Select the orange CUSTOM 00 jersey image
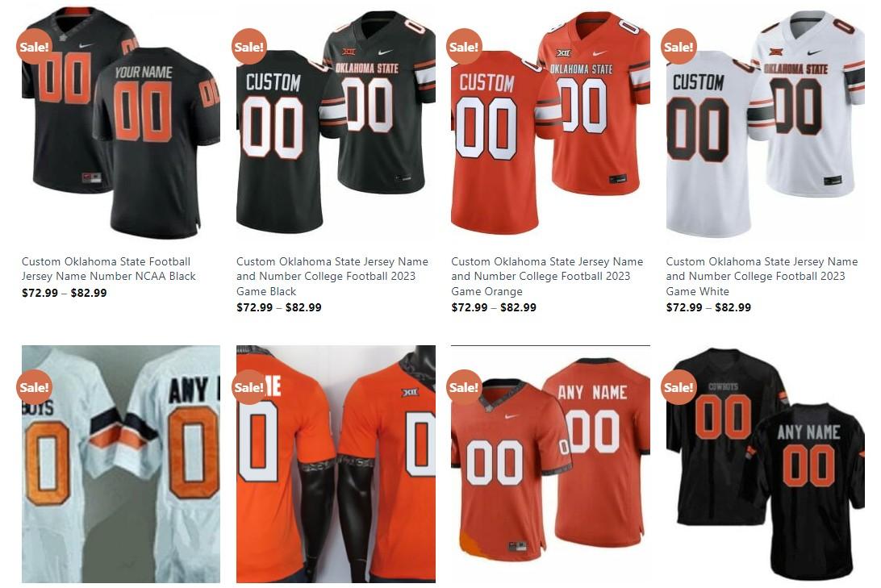 pos(550,123)
